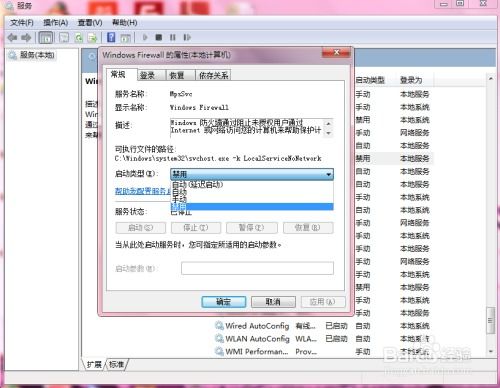Image resolution: width=500 pixels, height=388 pixels.
Task: Choose highlighted 禁用 option in startup list
Action: [252, 207]
